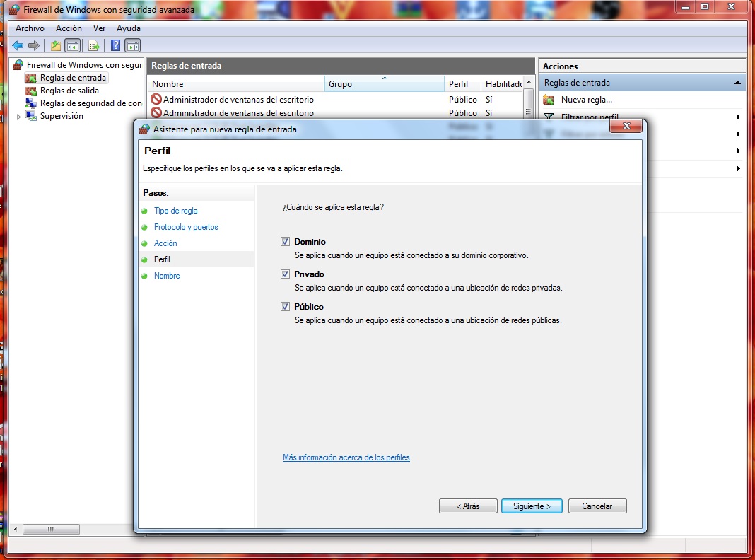Select first Administrador de ventanas del escritorio row
Screen dimensions: 755x560
(336, 99)
